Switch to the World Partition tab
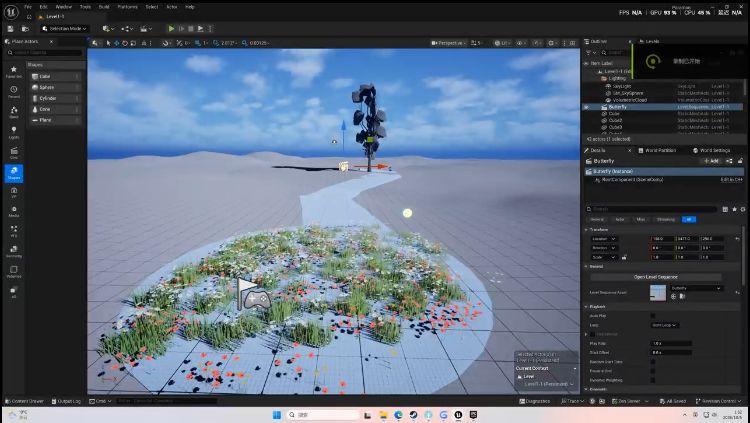This screenshot has height=423, width=750. point(657,150)
